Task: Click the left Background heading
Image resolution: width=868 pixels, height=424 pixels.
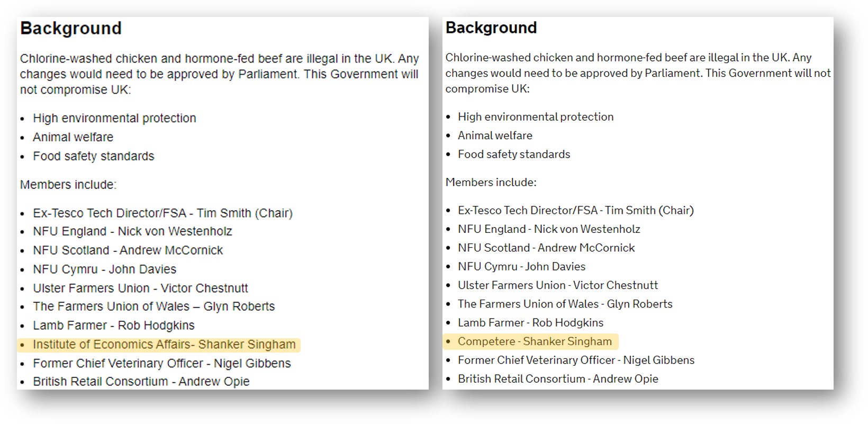Action: point(71,28)
